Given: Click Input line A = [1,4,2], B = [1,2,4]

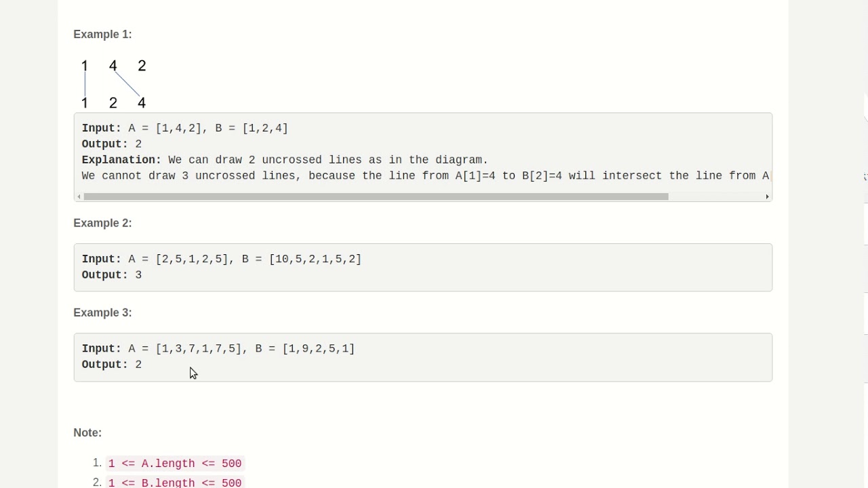Looking at the screenshot, I should (x=184, y=128).
